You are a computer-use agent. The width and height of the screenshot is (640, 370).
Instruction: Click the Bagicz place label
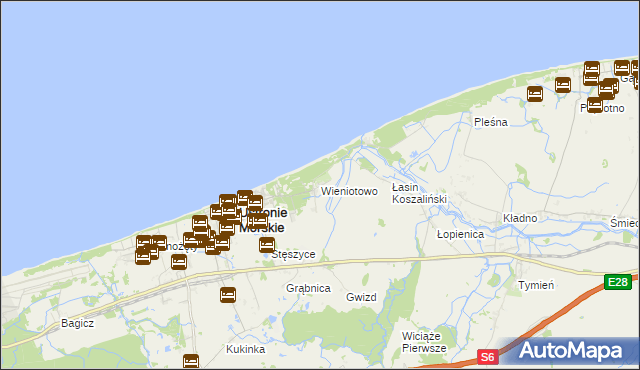coord(78,323)
